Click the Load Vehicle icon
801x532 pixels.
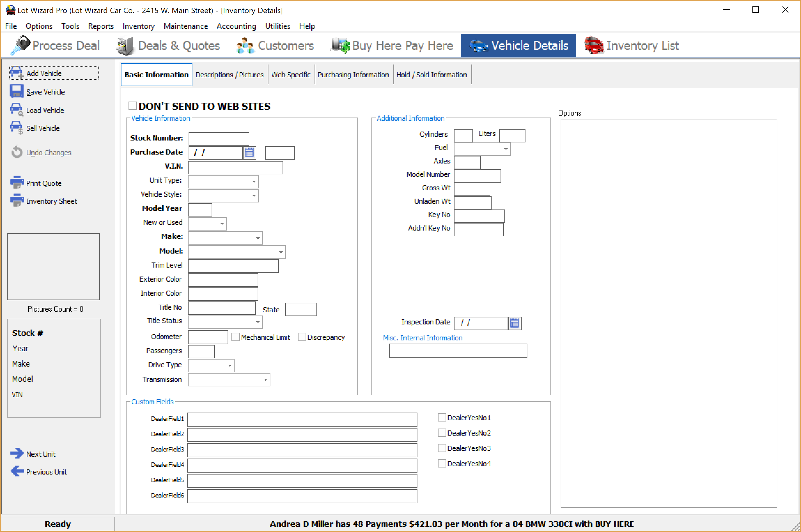16,110
